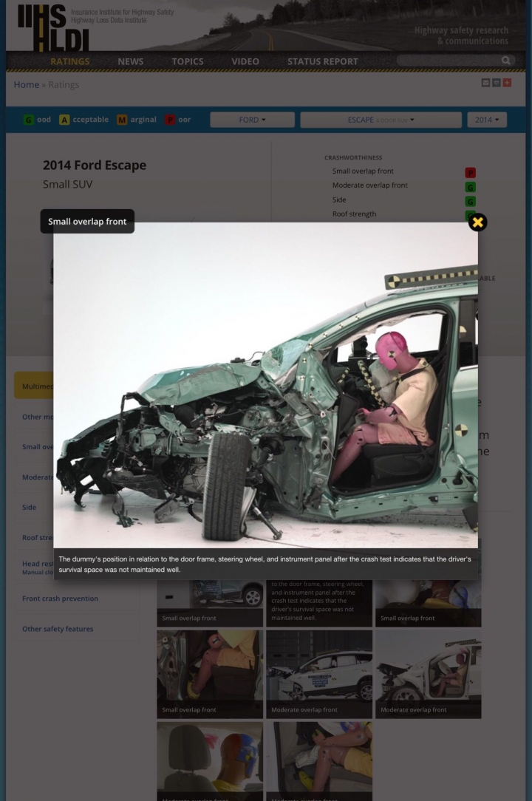Open Moderate overlap front thumbnail with dummy in white car
The image size is (532, 801).
(x=429, y=675)
